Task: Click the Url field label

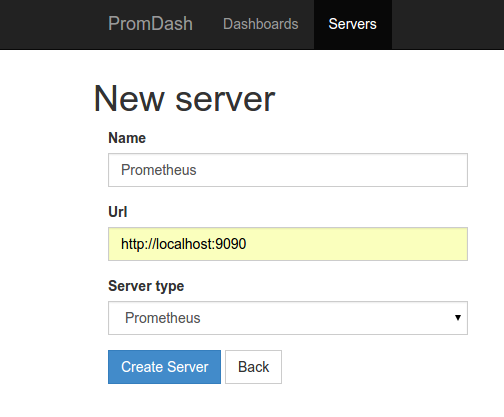Action: pyautogui.click(x=118, y=212)
